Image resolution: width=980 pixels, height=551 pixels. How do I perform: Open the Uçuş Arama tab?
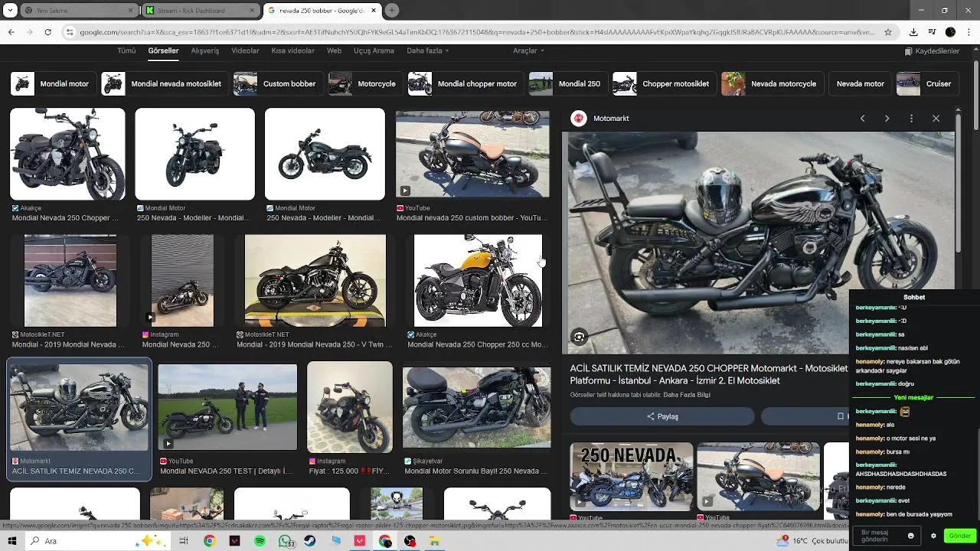tap(374, 51)
